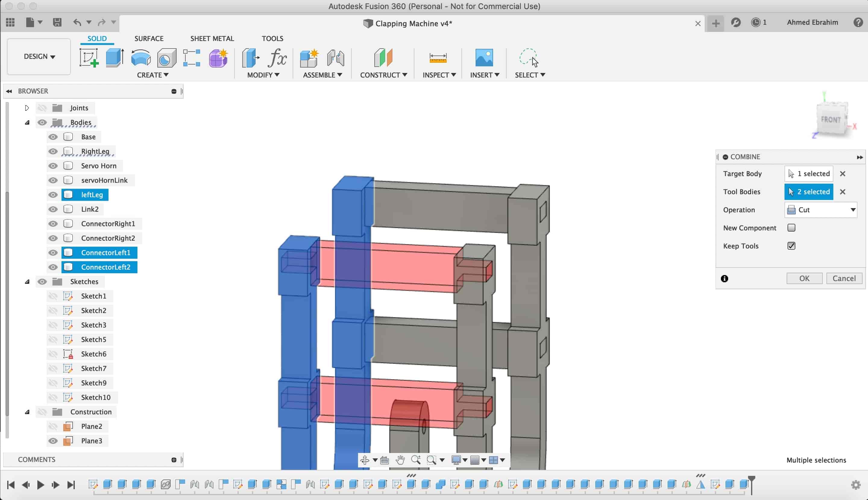Screen dimensions: 868x500
Task: Open the CONSTRUCT dropdown menu
Action: click(383, 75)
